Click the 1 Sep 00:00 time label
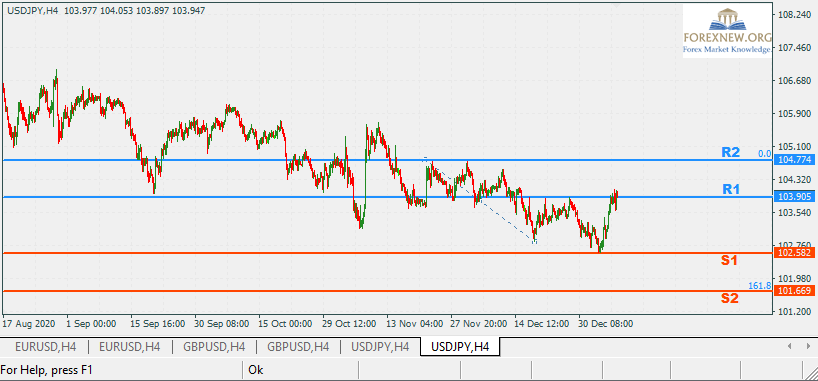818x381 pixels. [91, 324]
